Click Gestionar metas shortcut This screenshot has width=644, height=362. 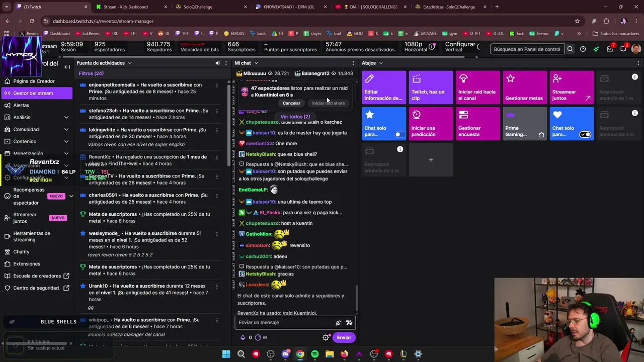525,87
